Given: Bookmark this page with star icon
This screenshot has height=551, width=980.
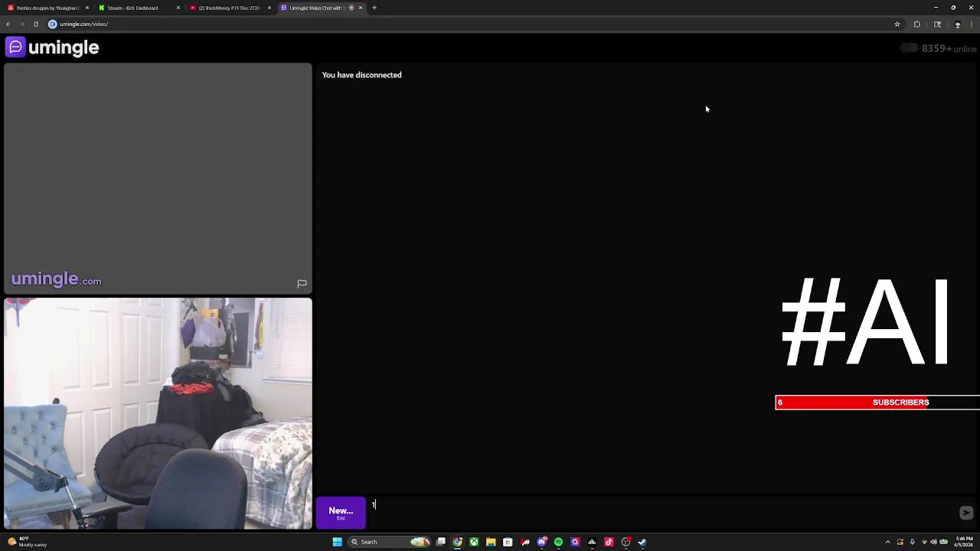Looking at the screenshot, I should [897, 24].
